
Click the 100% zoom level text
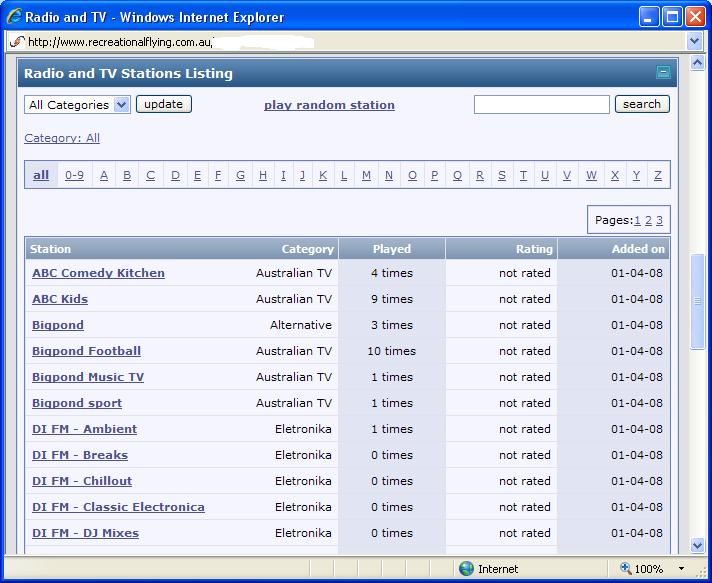coord(648,569)
